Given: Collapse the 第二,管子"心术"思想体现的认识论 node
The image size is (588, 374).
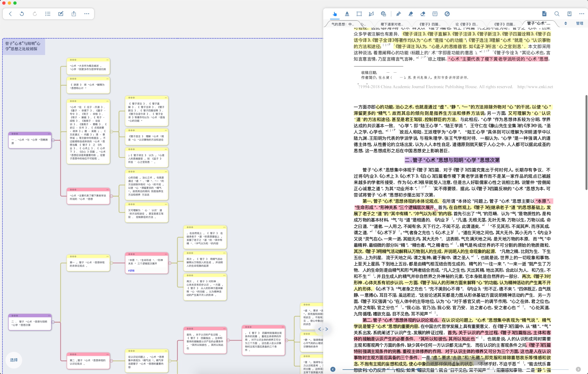Looking at the screenshot, I should point(111,361).
